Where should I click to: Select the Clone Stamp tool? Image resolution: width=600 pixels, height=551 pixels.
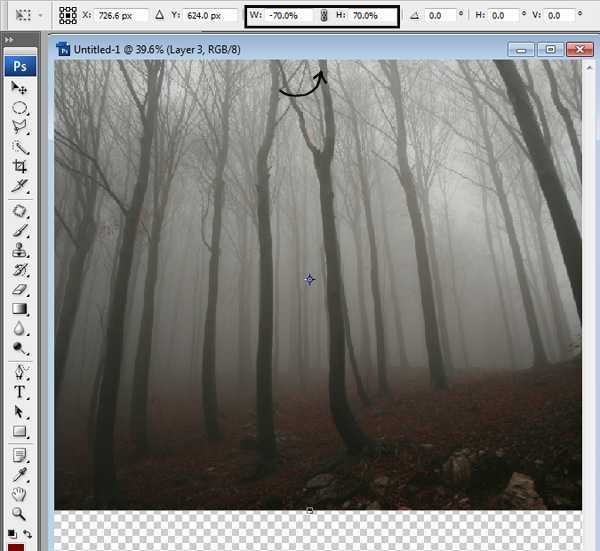pyautogui.click(x=19, y=250)
